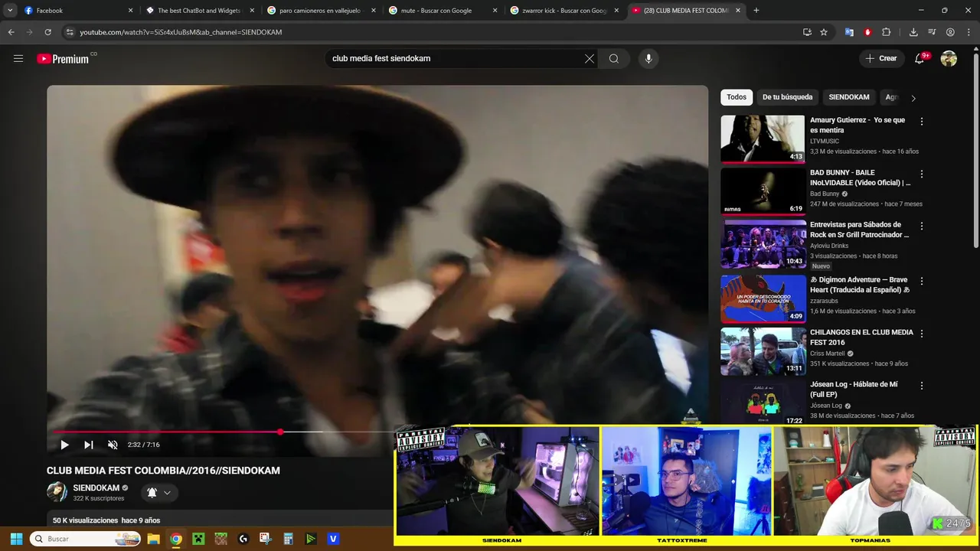Viewport: 980px width, 551px height.
Task: Open the red hand ad-blocker extension
Action: pyautogui.click(x=867, y=32)
